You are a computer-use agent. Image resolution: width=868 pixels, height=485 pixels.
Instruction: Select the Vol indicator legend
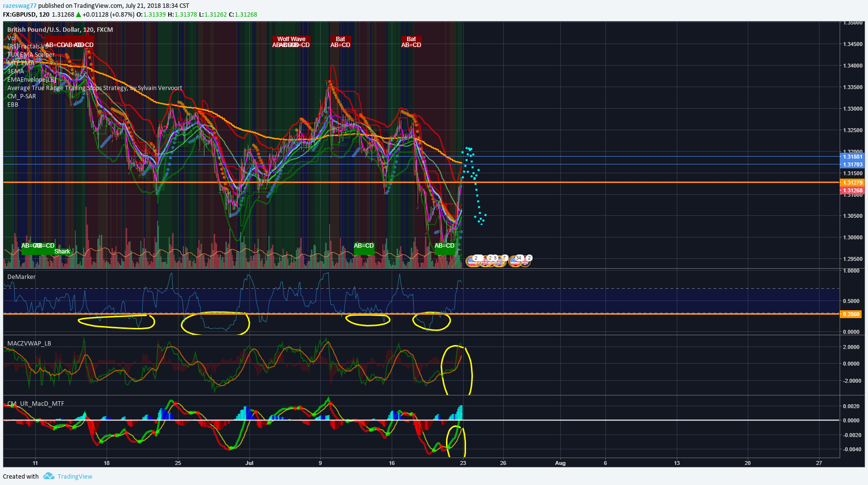coord(12,38)
